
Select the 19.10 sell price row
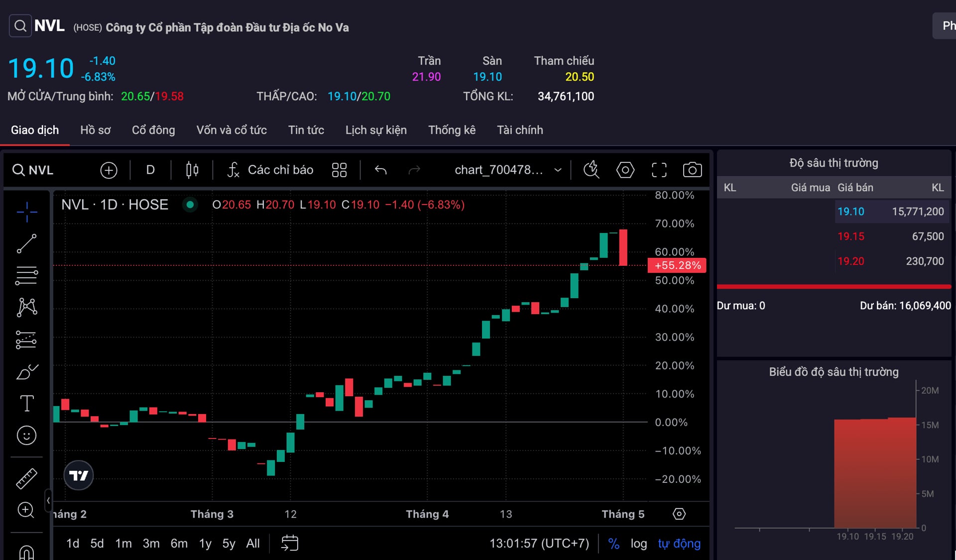coord(891,212)
